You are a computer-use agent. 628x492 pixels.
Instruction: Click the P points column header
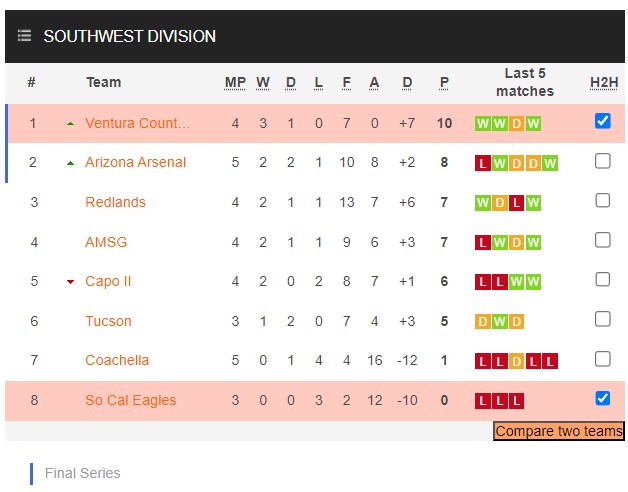444,82
